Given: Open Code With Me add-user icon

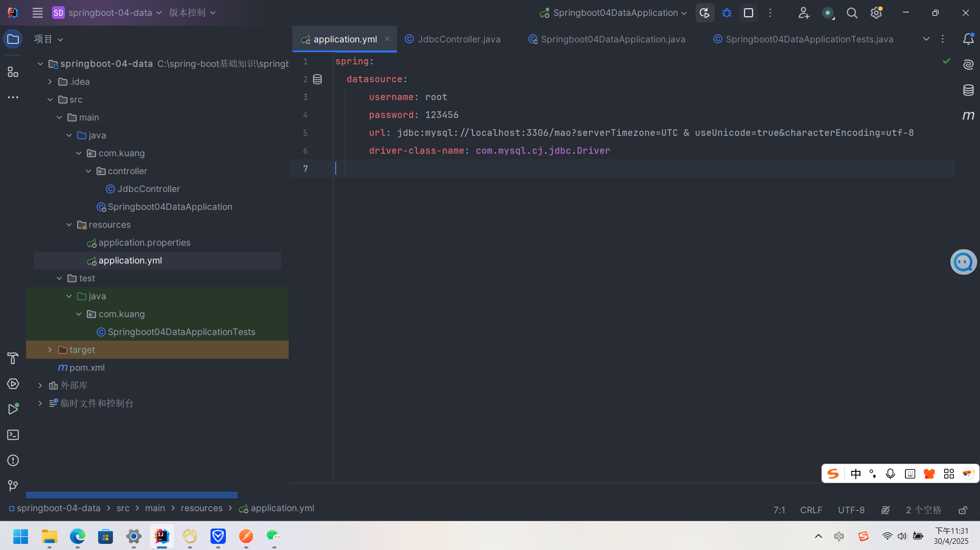Looking at the screenshot, I should click(804, 13).
